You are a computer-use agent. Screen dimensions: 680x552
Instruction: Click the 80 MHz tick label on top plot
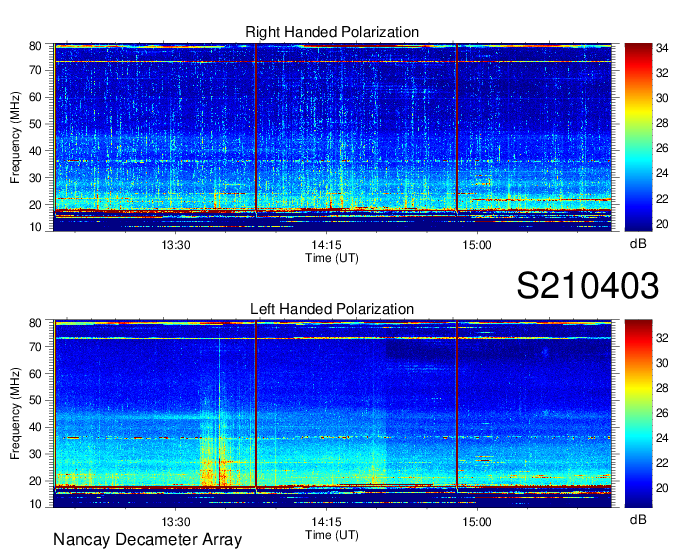35,46
